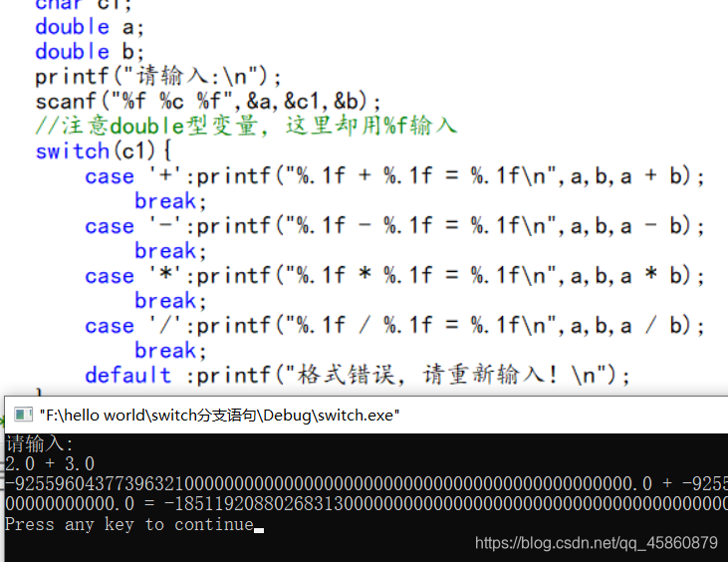728x562 pixels.
Task: Click the console output line with -18511920
Action: point(366,504)
